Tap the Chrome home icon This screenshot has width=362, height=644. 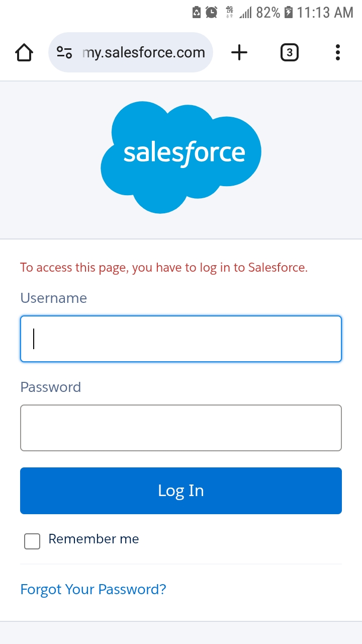(x=24, y=52)
